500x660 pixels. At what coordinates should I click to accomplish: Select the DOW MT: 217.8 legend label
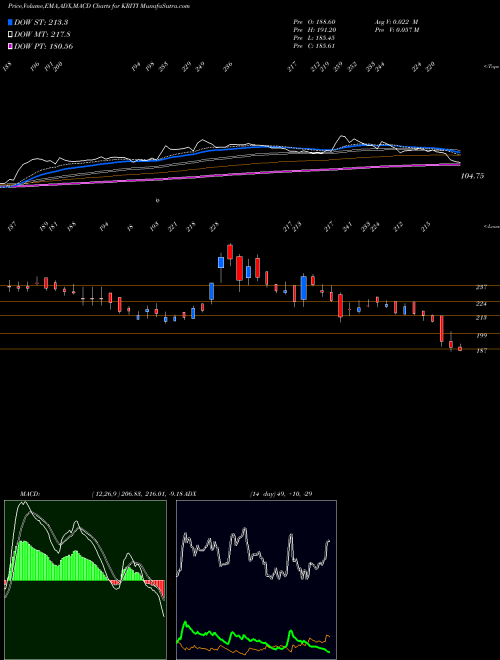tap(42, 34)
